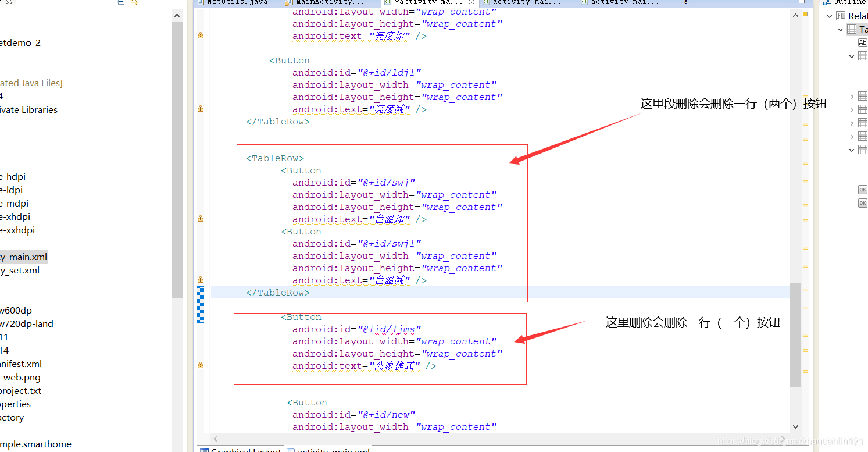The height and width of the screenshot is (452, 868).
Task: Select the e-xhdpi drawable folder
Action: tap(15, 217)
